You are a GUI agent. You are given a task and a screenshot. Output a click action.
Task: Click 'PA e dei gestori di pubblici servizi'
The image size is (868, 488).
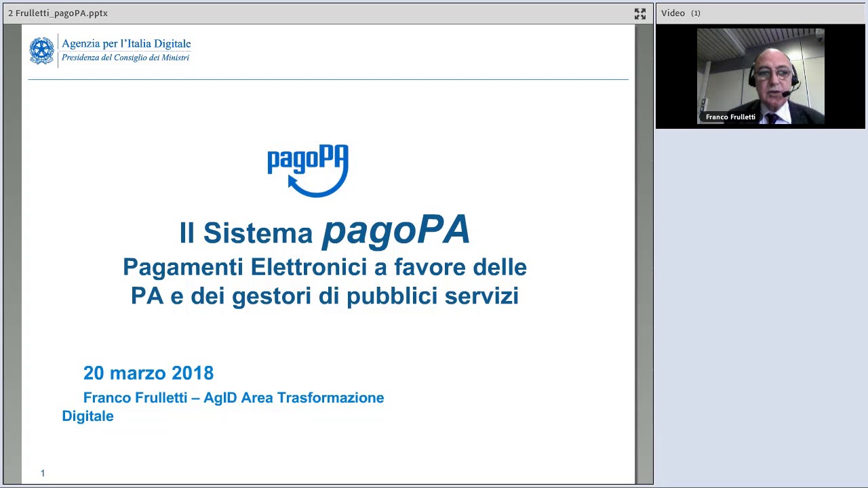pos(325,296)
